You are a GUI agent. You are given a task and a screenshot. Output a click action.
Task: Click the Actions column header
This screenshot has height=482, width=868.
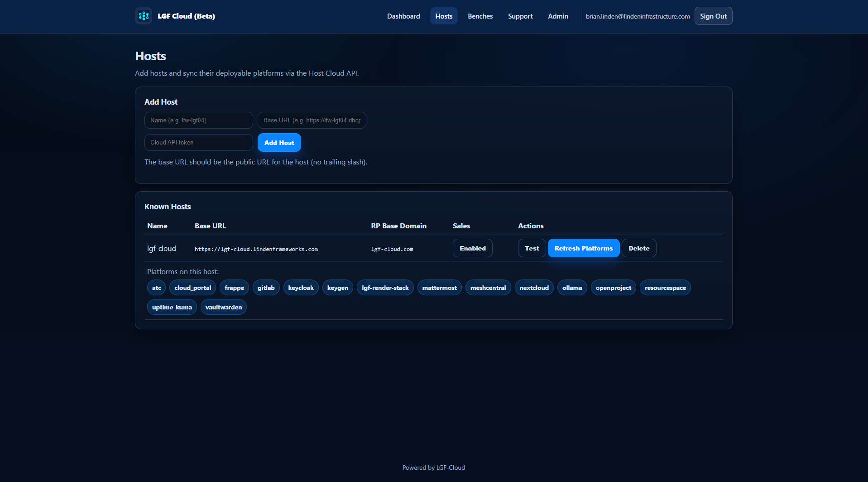pyautogui.click(x=531, y=226)
